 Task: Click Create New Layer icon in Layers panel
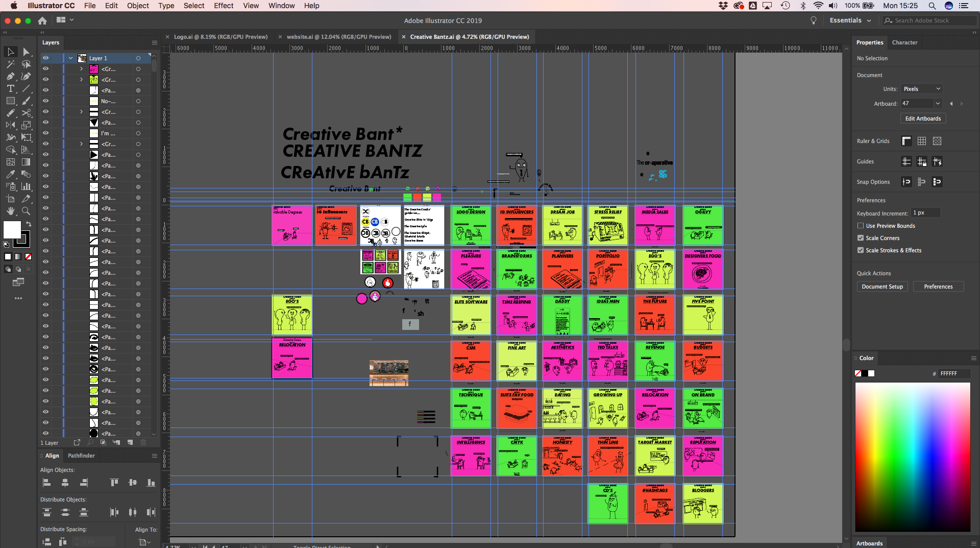[130, 442]
